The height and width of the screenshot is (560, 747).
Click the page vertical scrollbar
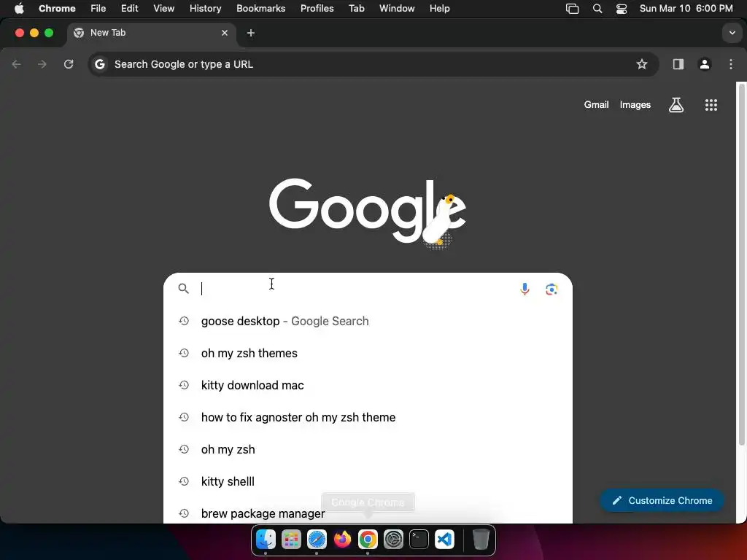pos(741,264)
